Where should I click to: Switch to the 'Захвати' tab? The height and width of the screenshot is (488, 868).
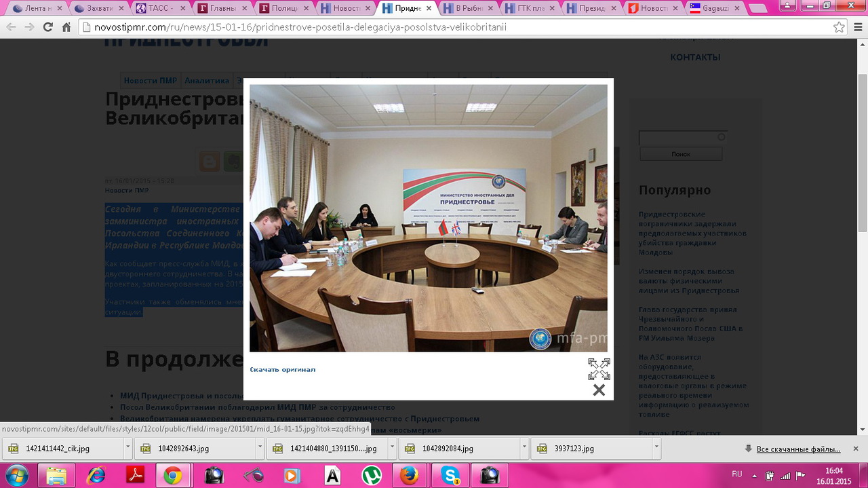(100, 8)
